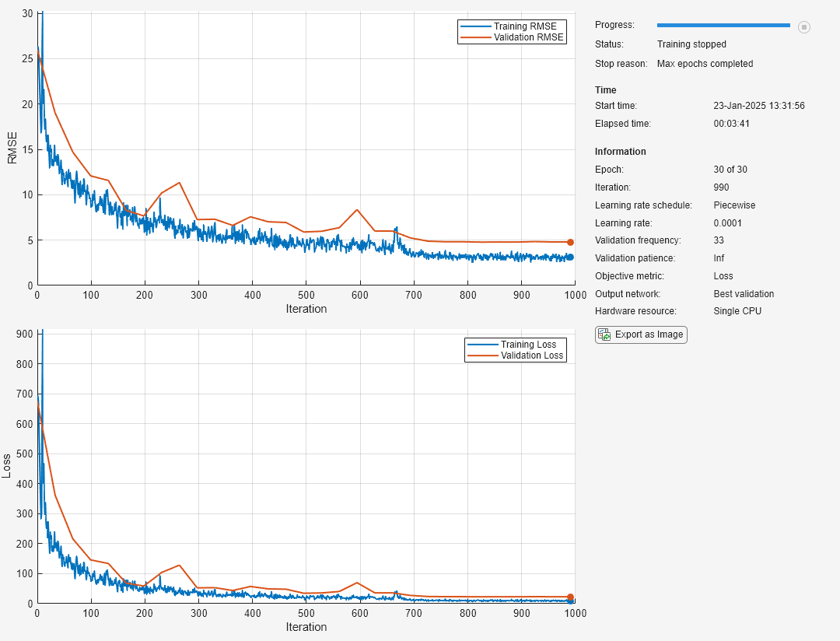Click the Start time value
Viewport: 840px width, 641px height.
[758, 106]
